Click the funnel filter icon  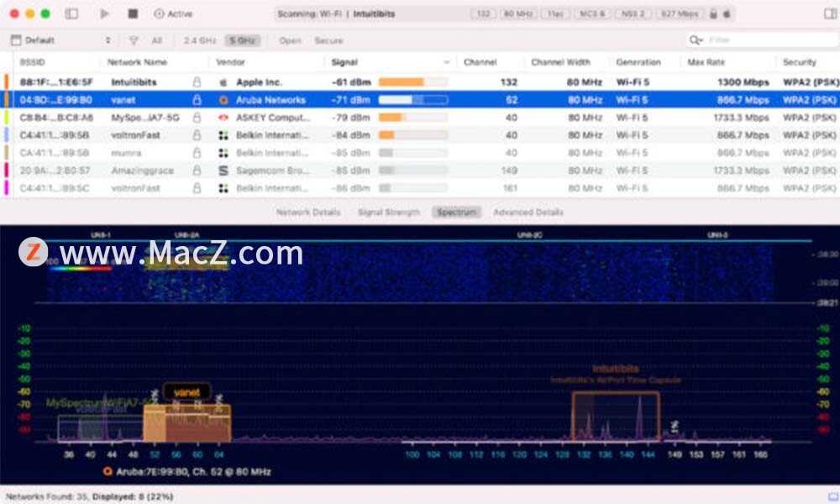point(134,40)
